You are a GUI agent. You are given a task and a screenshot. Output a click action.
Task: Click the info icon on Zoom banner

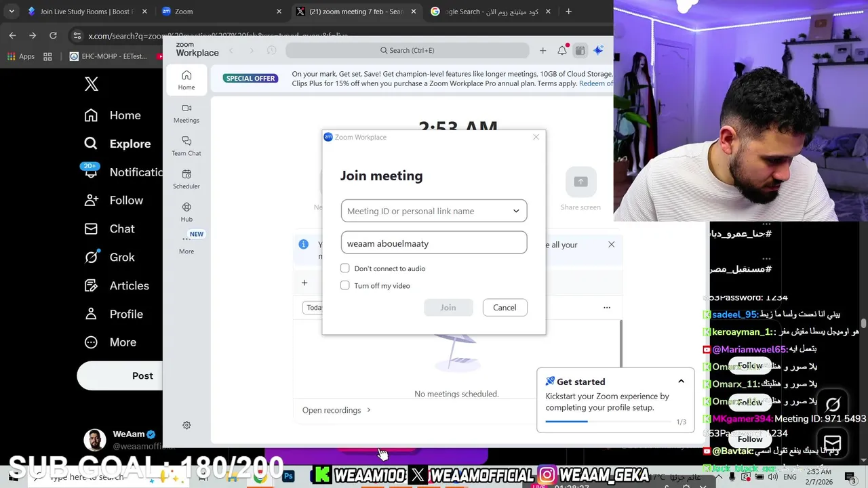(x=304, y=244)
